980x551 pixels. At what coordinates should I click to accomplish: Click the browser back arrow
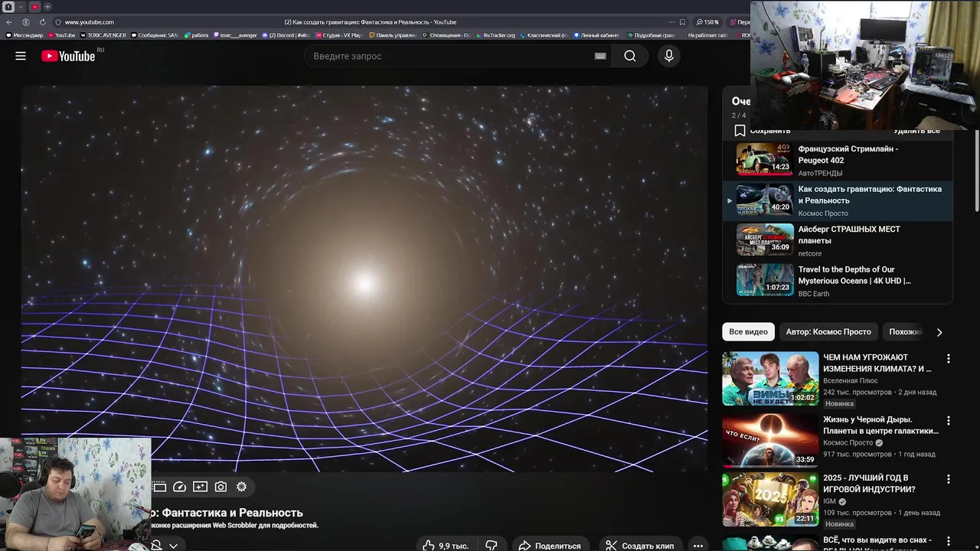(x=9, y=22)
